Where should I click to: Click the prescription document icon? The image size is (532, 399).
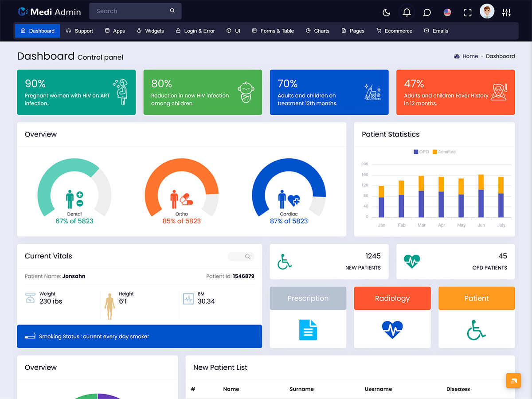(308, 330)
